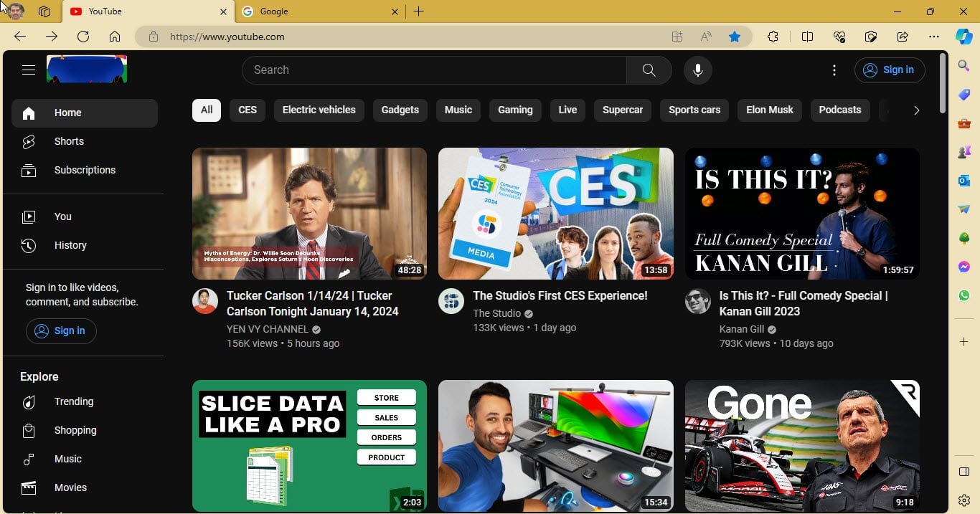980x514 pixels.
Task: Open Outlook in Edge sidebar
Action: pyautogui.click(x=964, y=181)
